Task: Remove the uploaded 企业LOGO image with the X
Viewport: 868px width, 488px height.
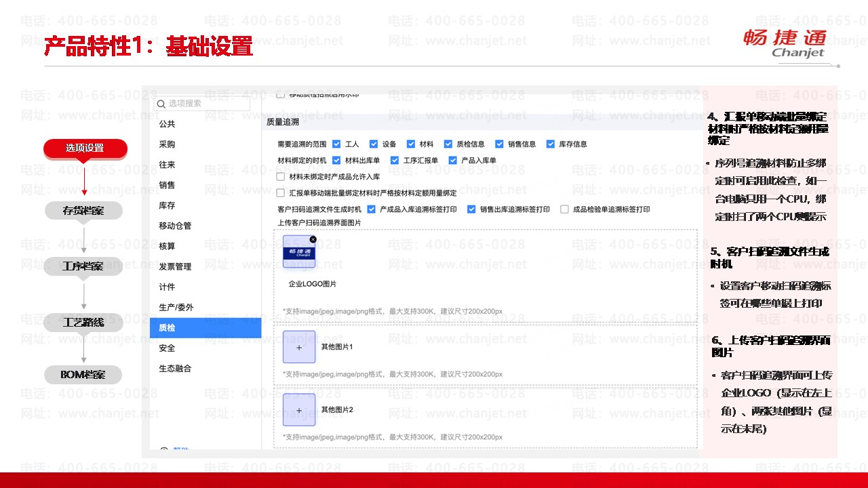Action: pos(313,239)
